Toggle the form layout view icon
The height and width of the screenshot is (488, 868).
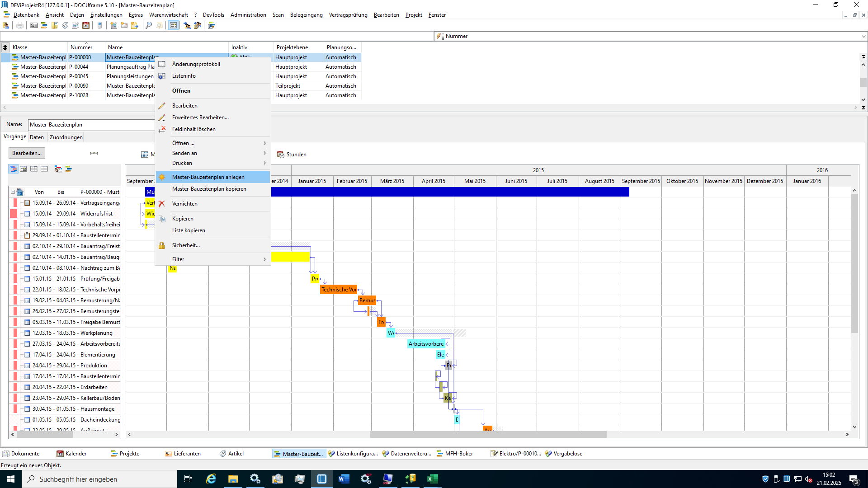point(24,169)
